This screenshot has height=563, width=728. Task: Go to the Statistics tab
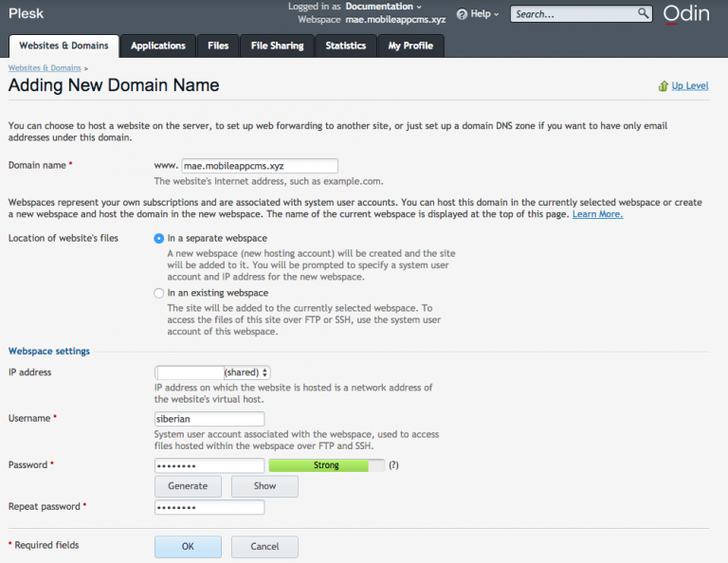pos(345,45)
